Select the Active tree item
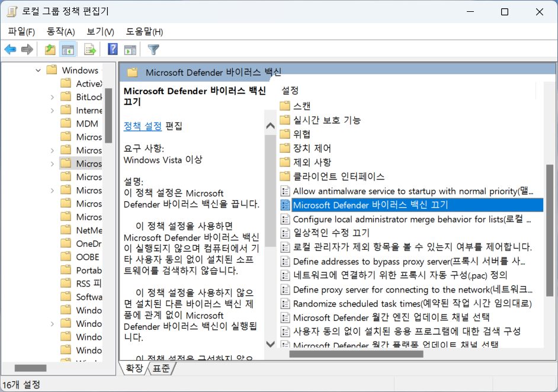Screen dimensions: 558x392 (x=89, y=83)
